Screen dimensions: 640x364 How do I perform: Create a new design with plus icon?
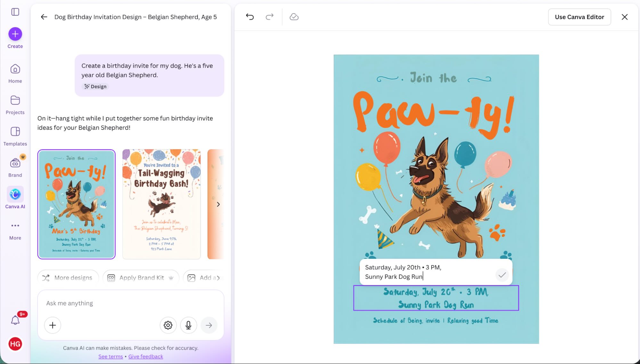(x=15, y=34)
